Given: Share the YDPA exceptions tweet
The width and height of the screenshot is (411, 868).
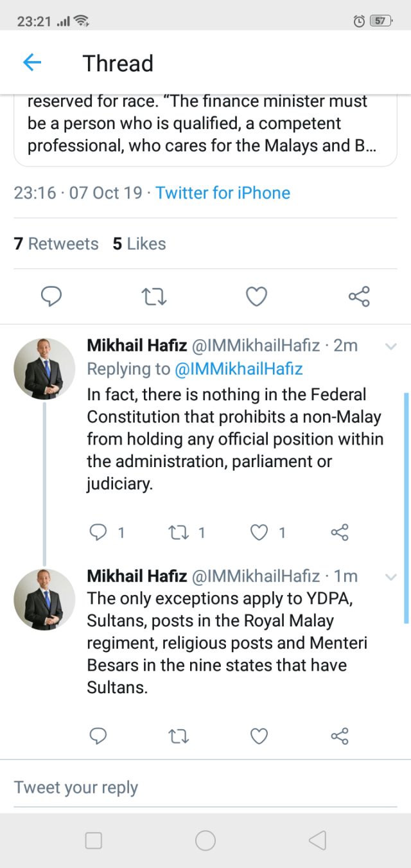Looking at the screenshot, I should click(x=339, y=736).
